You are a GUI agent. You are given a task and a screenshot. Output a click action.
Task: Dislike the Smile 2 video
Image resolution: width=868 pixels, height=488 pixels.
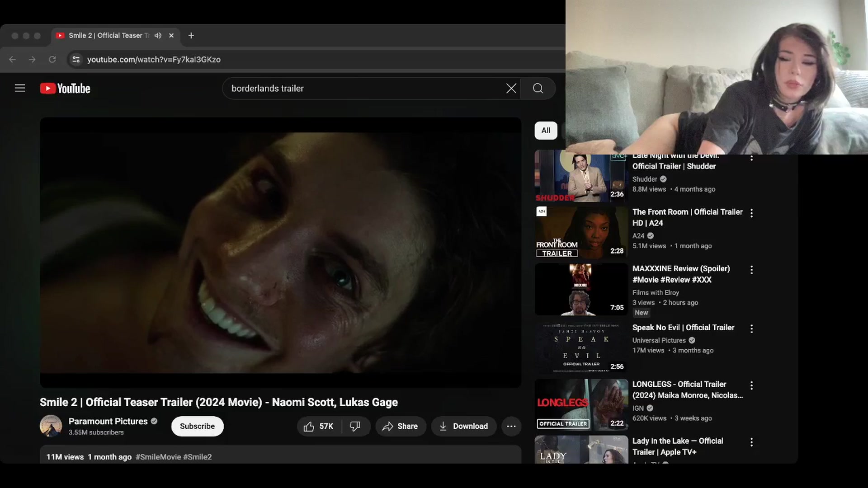(x=355, y=426)
